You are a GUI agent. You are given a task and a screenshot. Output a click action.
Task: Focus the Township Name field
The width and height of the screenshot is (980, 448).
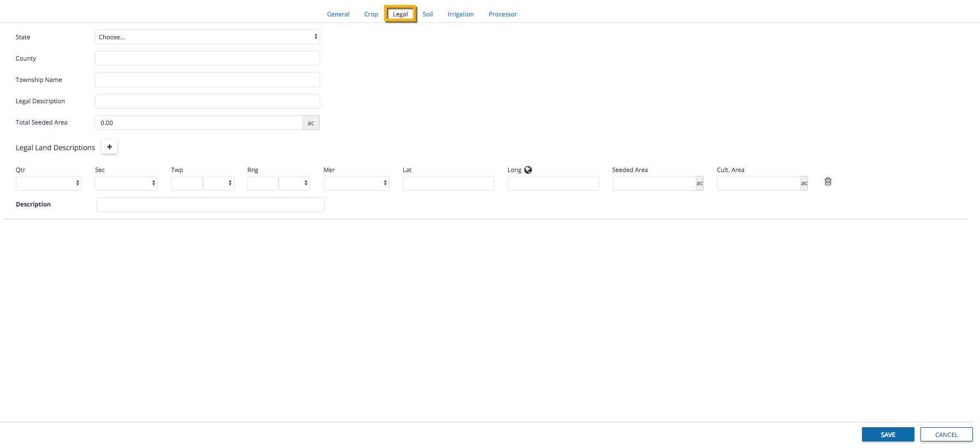(x=207, y=80)
